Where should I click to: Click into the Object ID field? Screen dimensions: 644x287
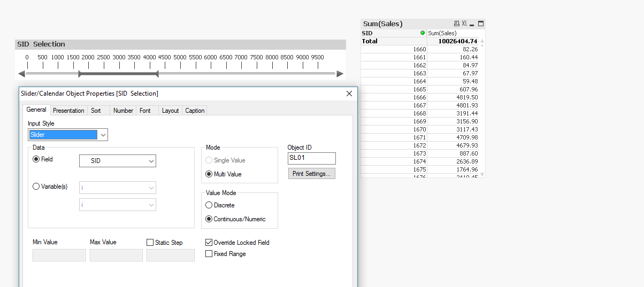[311, 158]
